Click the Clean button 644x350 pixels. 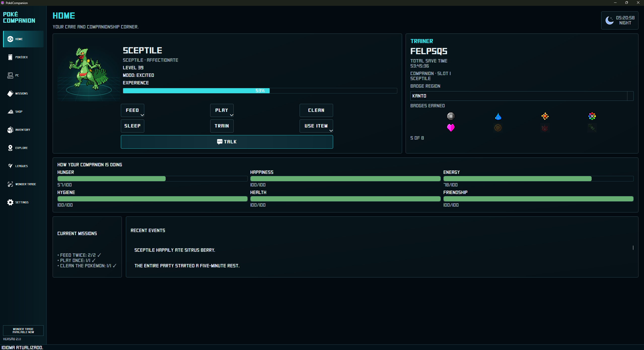316,110
